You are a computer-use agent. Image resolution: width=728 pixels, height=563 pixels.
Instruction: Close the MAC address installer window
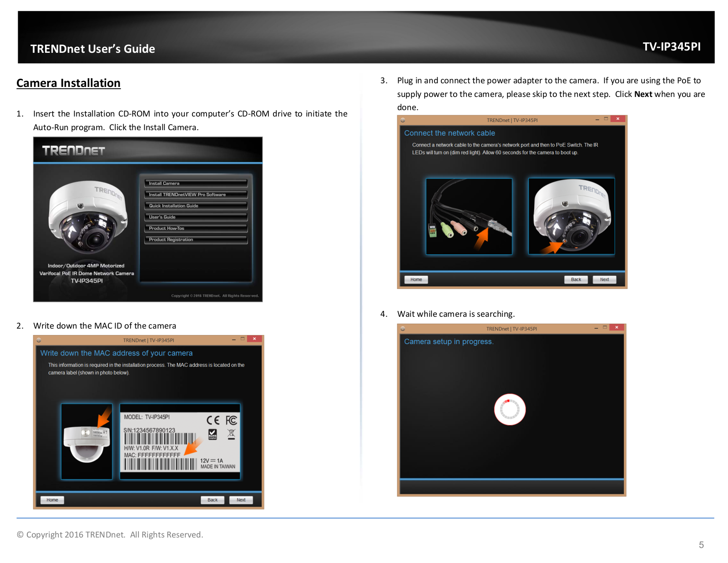[255, 339]
